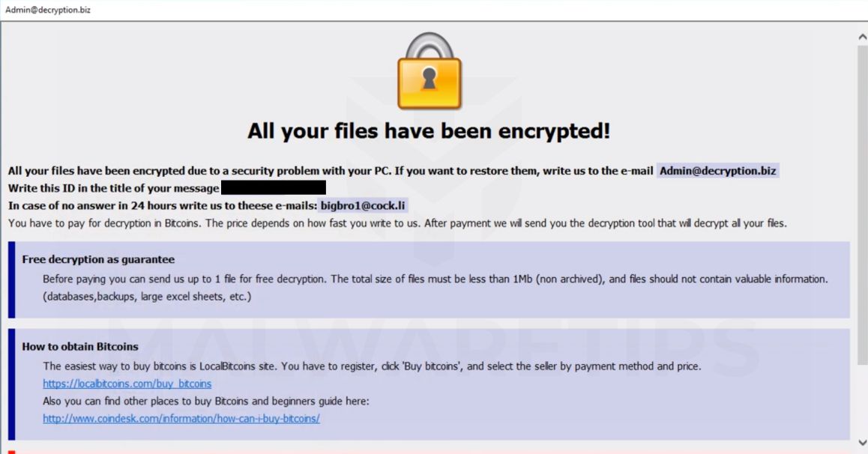Open the localbitcoins.com buy_bitcoins link
The height and width of the screenshot is (454, 868).
[127, 384]
